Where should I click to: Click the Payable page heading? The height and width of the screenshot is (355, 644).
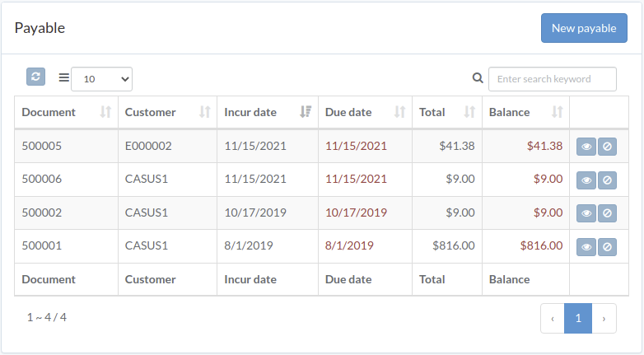(40, 28)
